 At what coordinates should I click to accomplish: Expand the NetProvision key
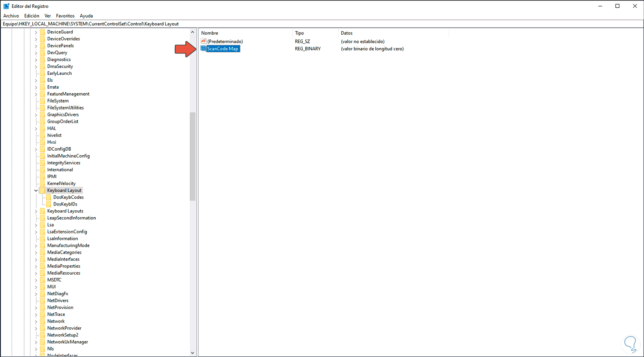pos(36,307)
